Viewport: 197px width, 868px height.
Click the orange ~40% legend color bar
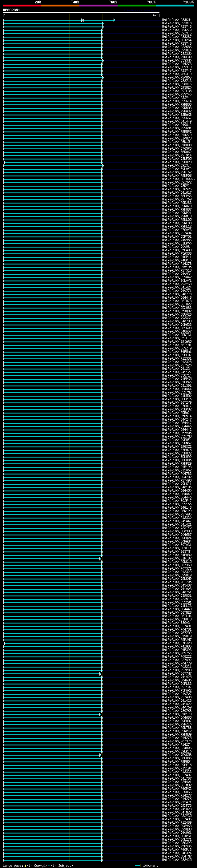60,6
